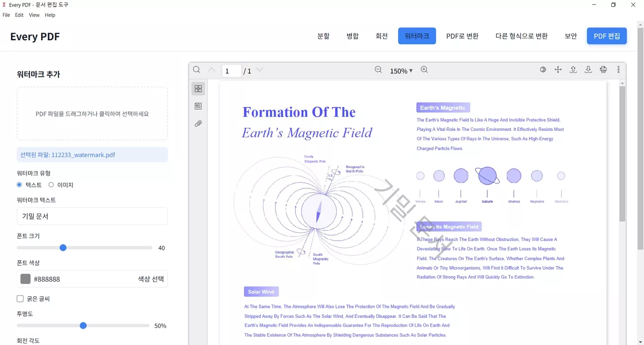Click Loses Its Magnetic Field heading
Screen dimensions: 644x345
coord(449,227)
